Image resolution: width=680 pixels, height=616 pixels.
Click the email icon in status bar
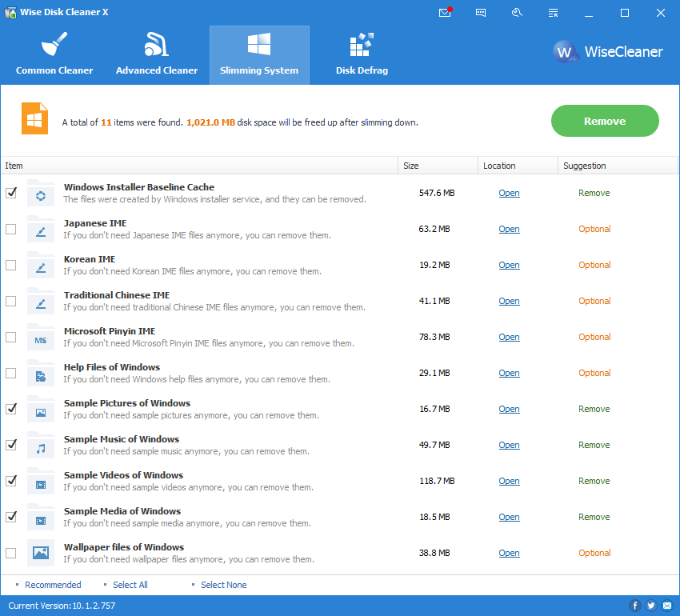pos(667,606)
